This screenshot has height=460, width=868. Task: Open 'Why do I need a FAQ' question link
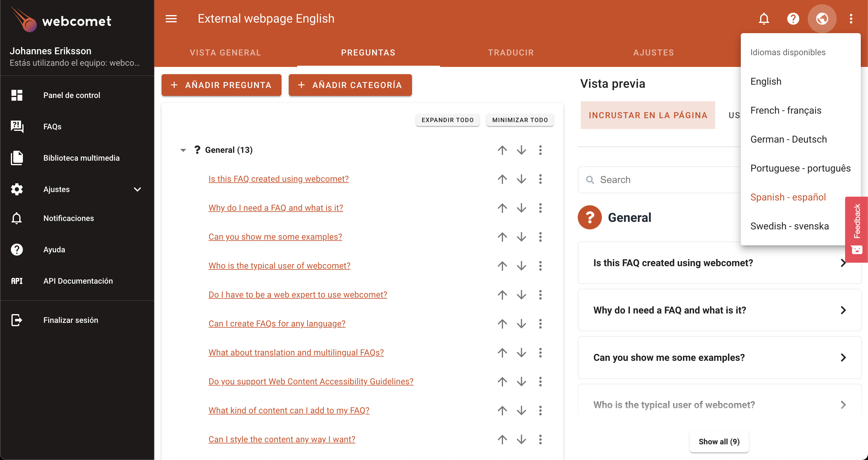click(x=276, y=208)
